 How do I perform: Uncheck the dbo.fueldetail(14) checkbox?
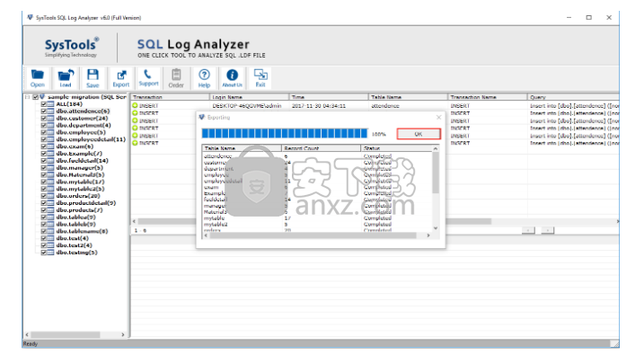pyautogui.click(x=43, y=161)
